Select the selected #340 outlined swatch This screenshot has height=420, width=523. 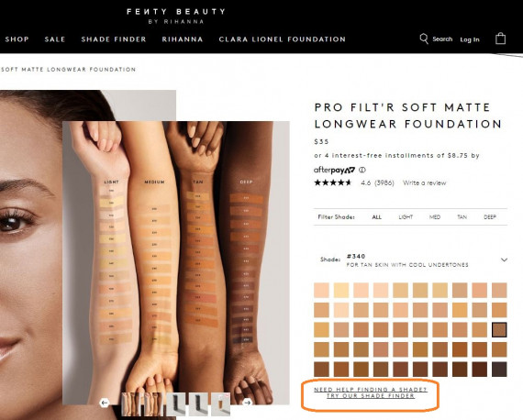pos(499,329)
